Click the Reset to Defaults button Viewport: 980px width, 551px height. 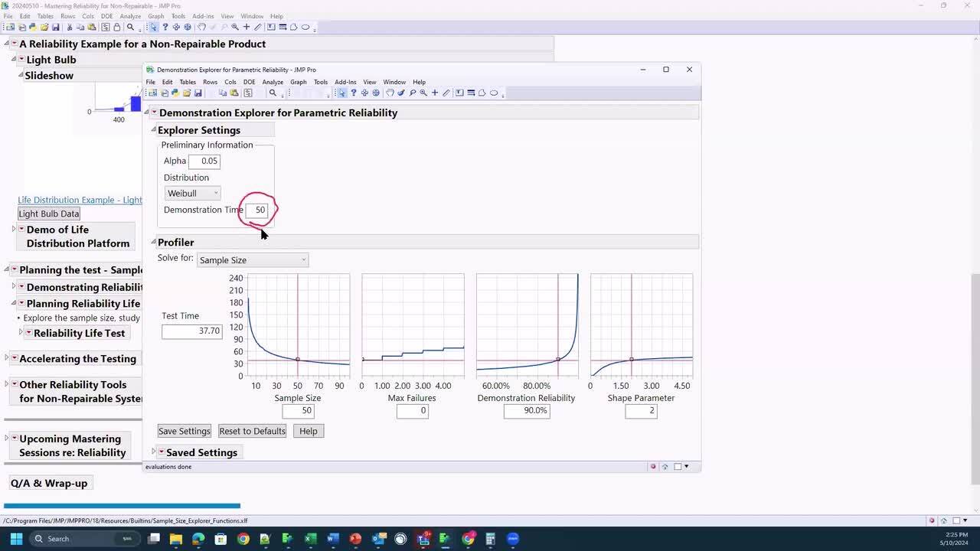(252, 431)
